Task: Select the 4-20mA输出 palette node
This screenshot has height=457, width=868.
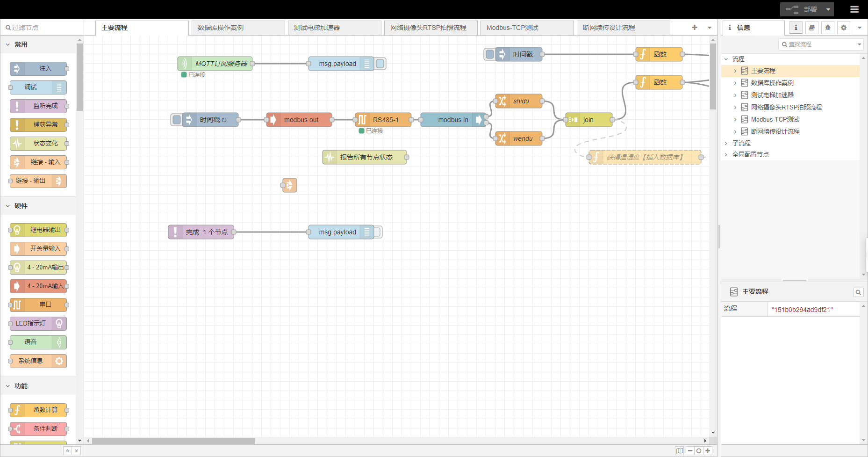Action: tap(38, 268)
